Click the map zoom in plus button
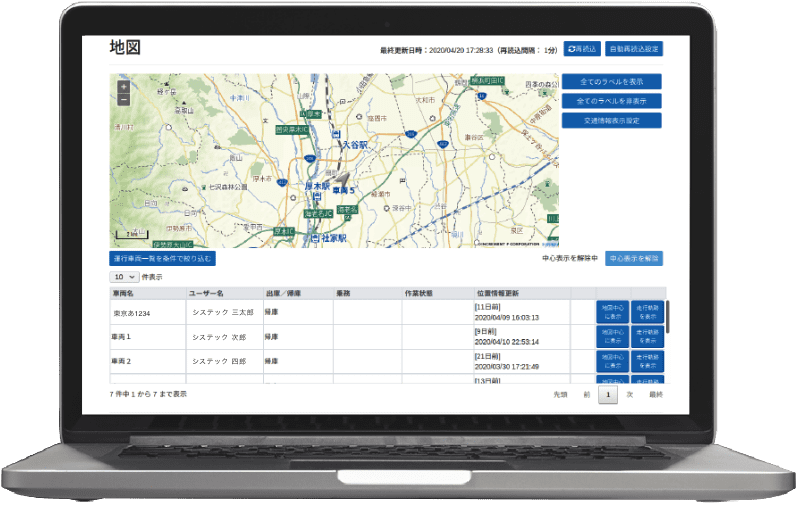The height and width of the screenshot is (505, 799). point(123,87)
